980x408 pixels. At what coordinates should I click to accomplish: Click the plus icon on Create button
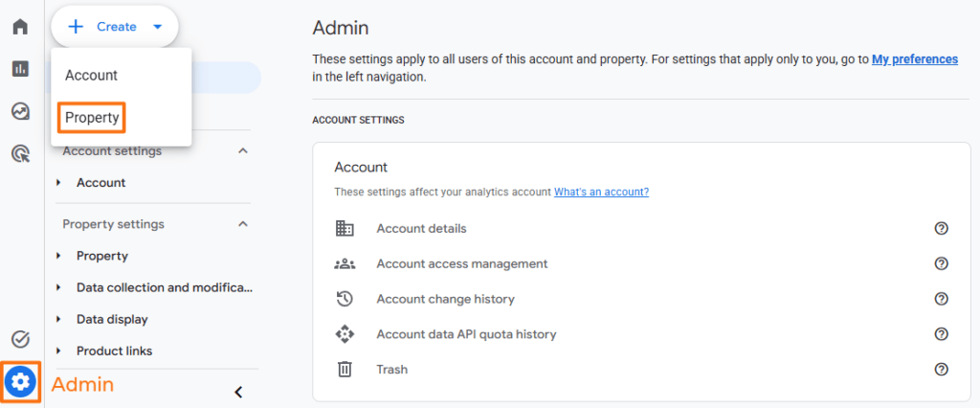click(x=76, y=27)
